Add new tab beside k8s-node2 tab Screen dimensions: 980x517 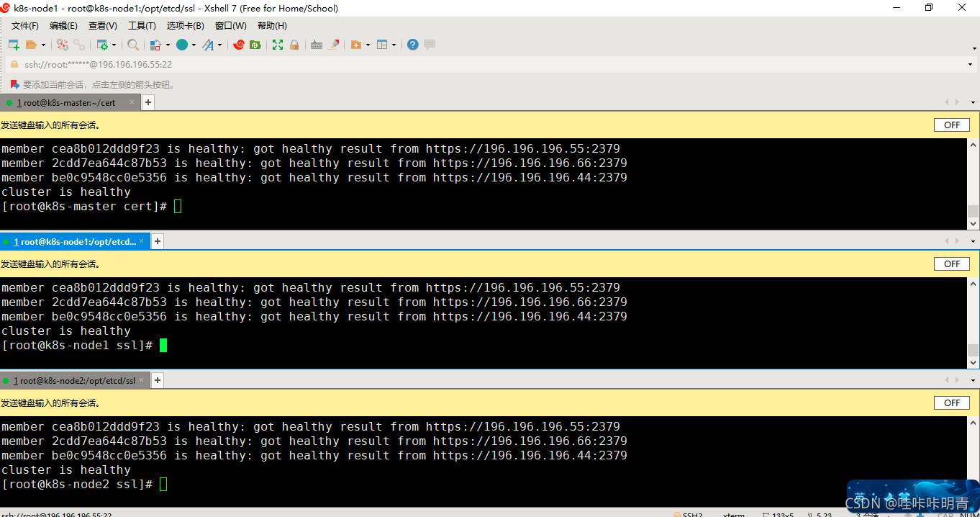pos(158,380)
